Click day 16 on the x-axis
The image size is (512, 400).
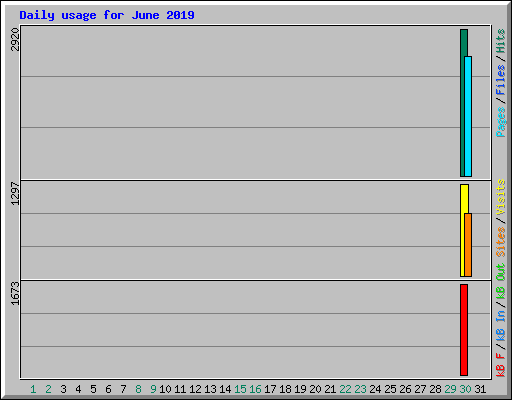click(255, 389)
